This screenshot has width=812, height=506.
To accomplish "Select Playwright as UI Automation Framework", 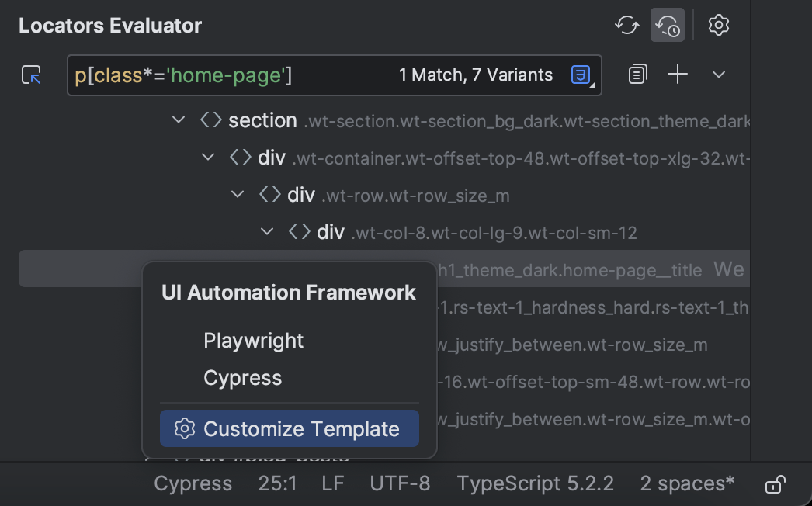I will click(253, 340).
